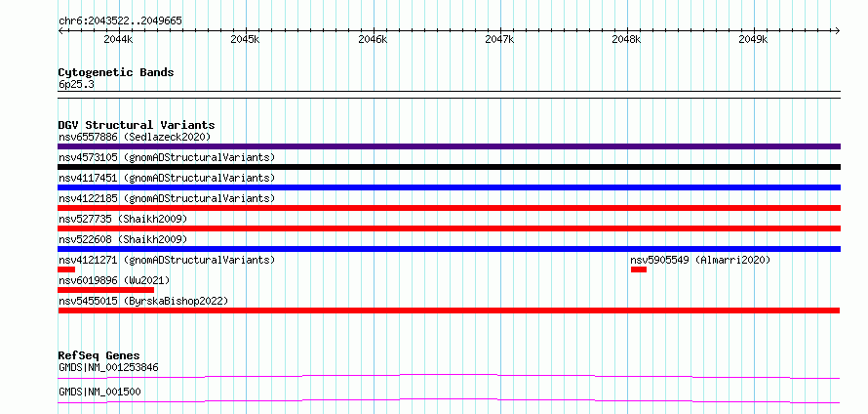Click the nsv522608 (Shaikh2009) variant label

[x=123, y=239]
